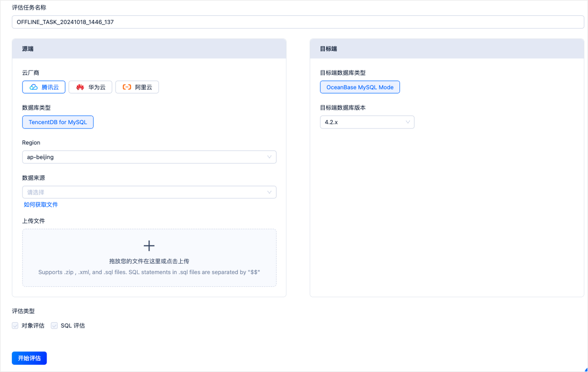The height and width of the screenshot is (372, 588).
Task: Click the 目标端数据库版本 label
Action: click(x=343, y=108)
